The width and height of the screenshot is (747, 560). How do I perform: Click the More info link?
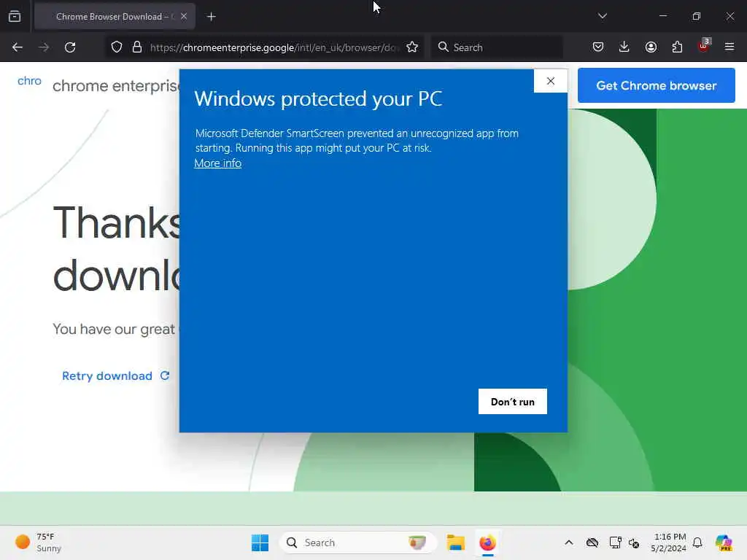pyautogui.click(x=217, y=163)
